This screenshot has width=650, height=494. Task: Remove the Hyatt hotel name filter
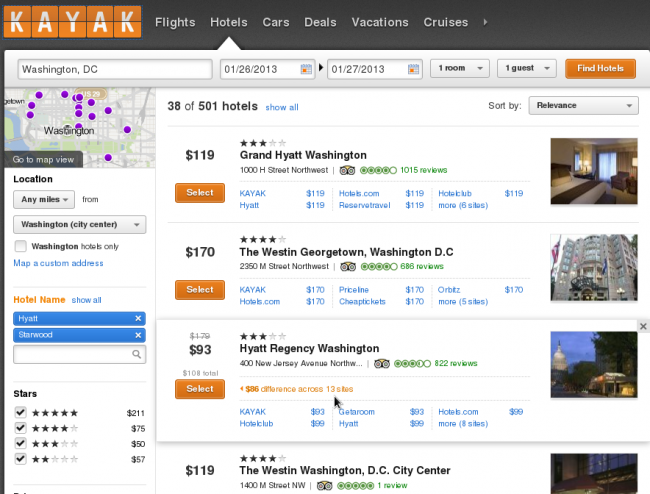(x=138, y=318)
